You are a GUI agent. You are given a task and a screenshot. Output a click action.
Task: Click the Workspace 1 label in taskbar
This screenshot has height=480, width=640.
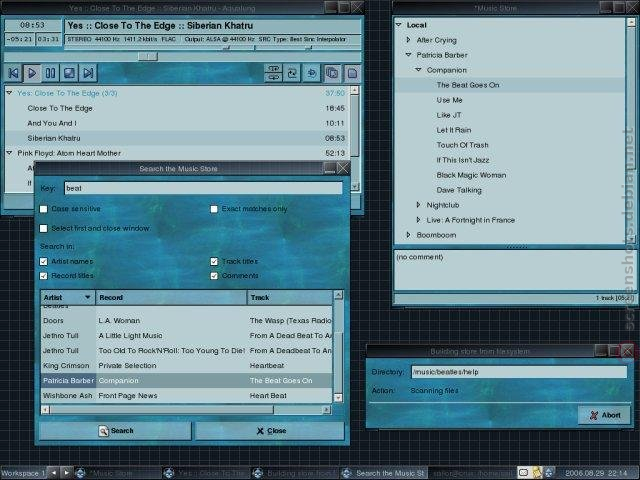23,473
